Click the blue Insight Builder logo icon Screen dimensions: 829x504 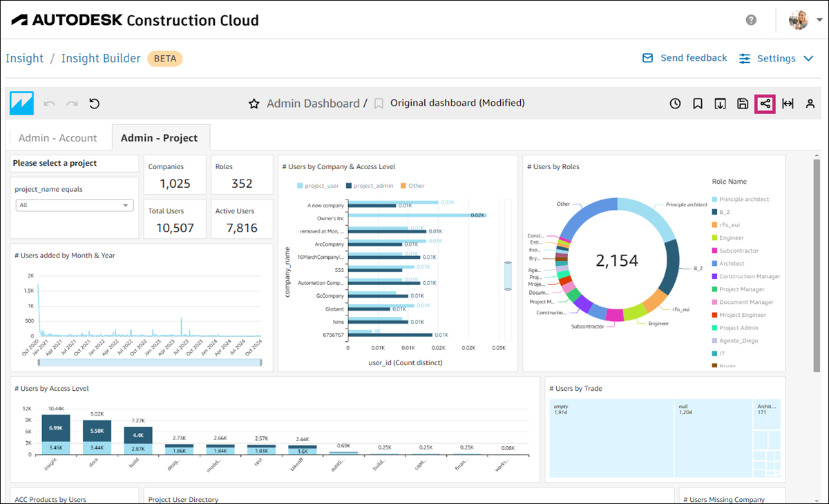pos(21,103)
